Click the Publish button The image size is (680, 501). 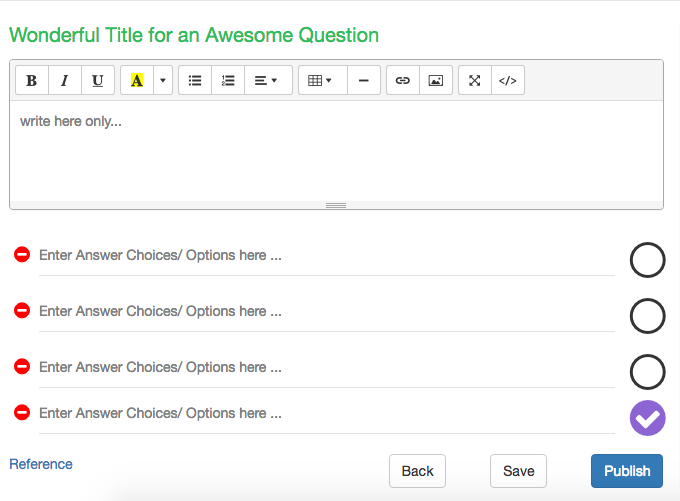tap(627, 471)
